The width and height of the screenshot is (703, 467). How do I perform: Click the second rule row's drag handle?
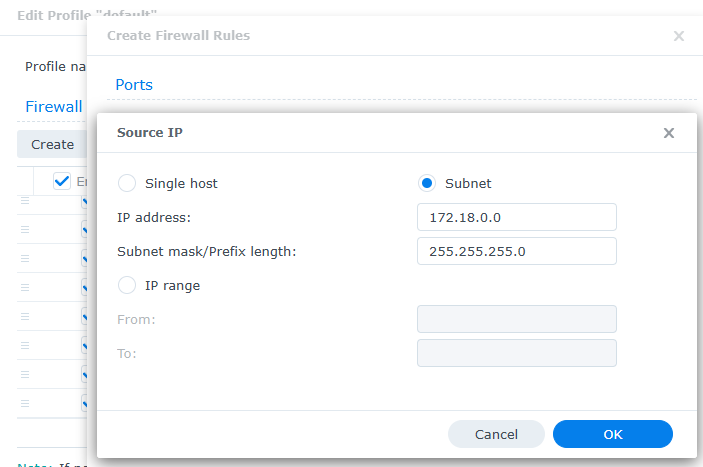(25, 229)
